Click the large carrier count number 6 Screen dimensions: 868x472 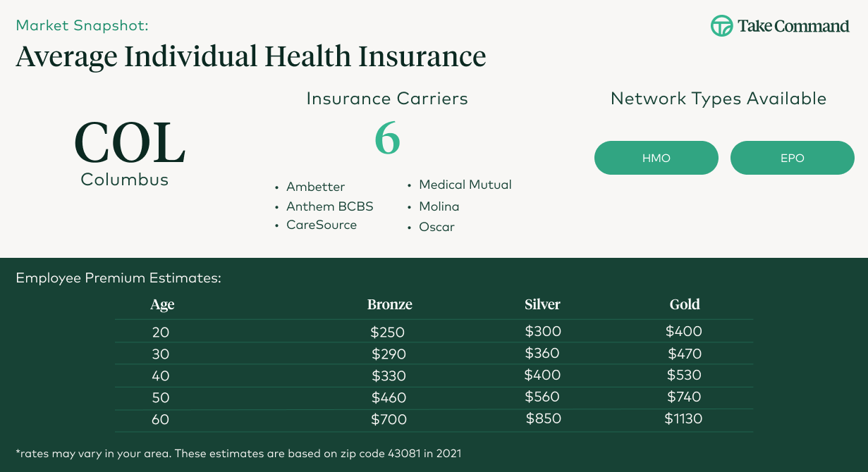click(x=387, y=138)
